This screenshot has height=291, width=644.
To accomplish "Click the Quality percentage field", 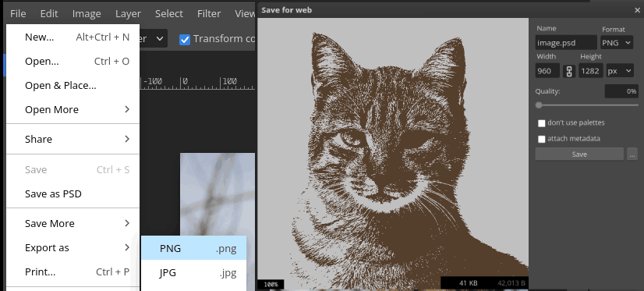I will [621, 91].
